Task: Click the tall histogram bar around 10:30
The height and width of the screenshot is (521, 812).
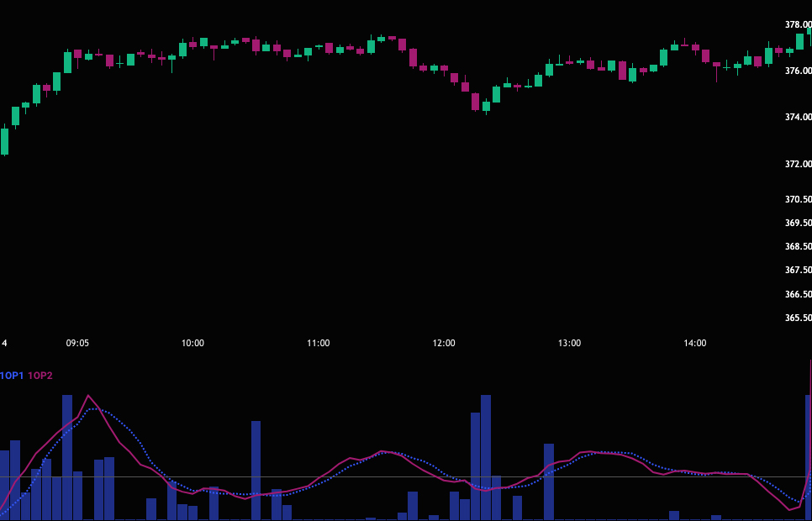Action: tap(256, 471)
